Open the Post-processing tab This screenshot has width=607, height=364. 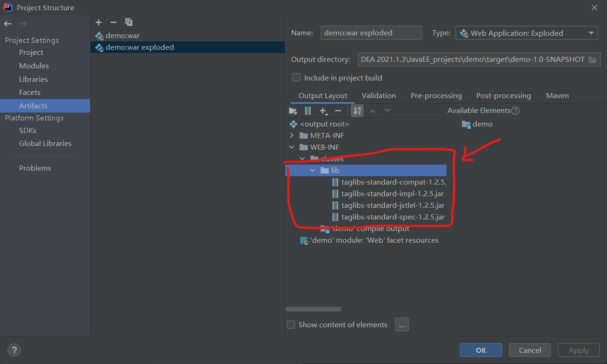click(504, 95)
